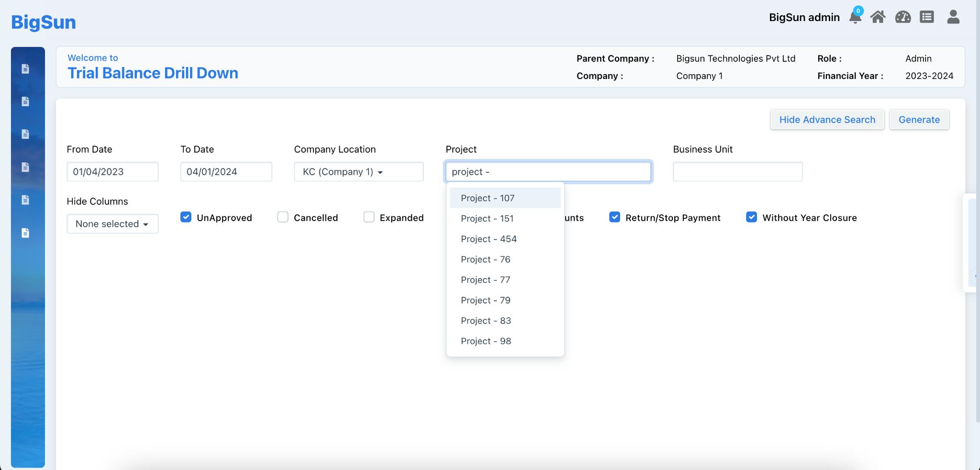Select Project - 151 from suggestions

tap(505, 219)
